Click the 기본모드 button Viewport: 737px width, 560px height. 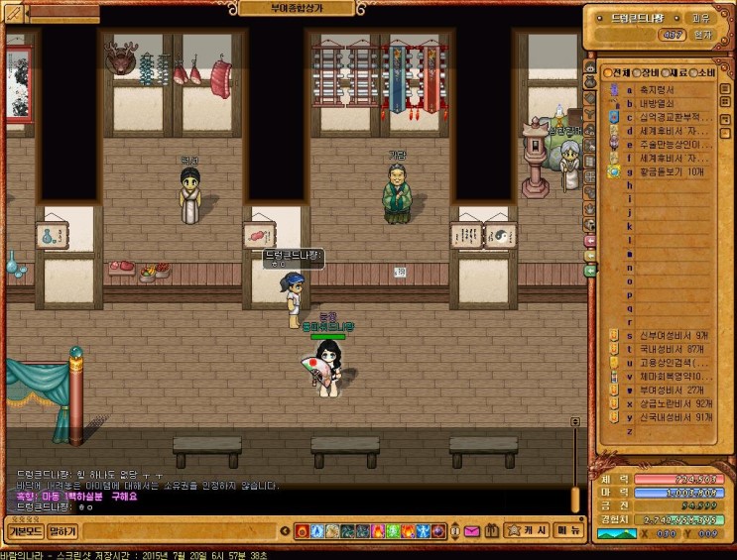(x=25, y=532)
